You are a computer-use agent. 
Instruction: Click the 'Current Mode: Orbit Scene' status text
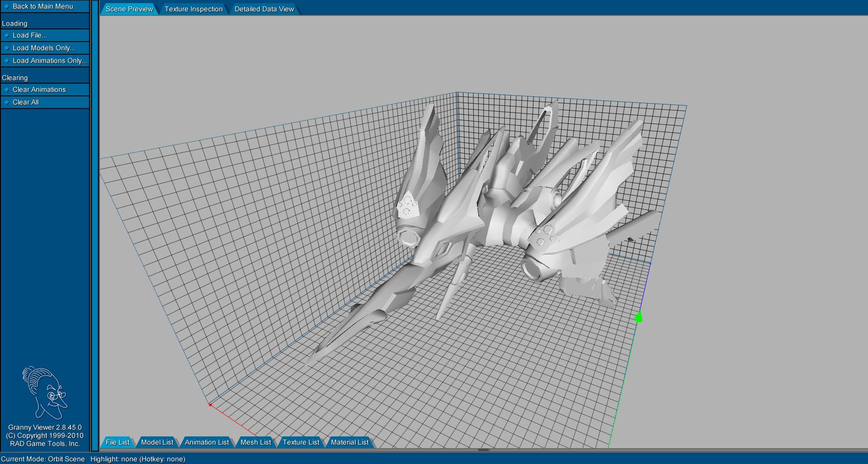pyautogui.click(x=43, y=459)
